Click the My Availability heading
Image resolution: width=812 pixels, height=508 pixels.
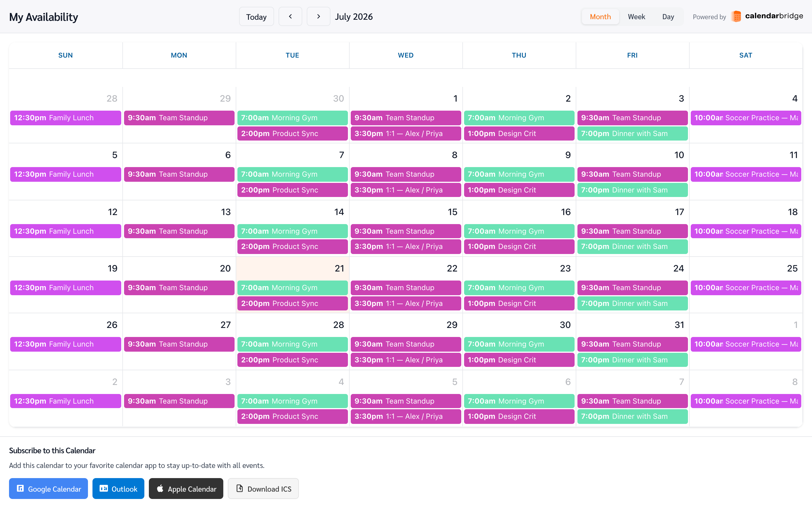[x=44, y=17]
